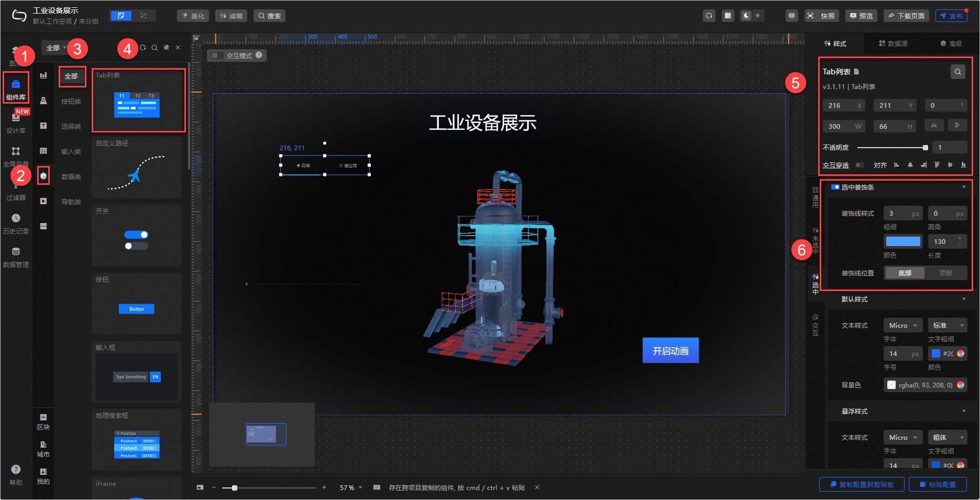Select the media play category icon
The height and width of the screenshot is (500, 980).
tap(43, 201)
